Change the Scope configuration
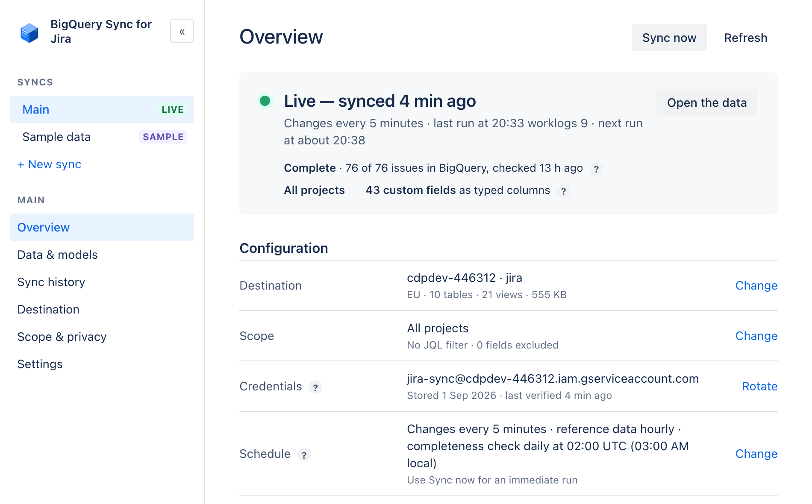812x504 pixels. tap(756, 336)
